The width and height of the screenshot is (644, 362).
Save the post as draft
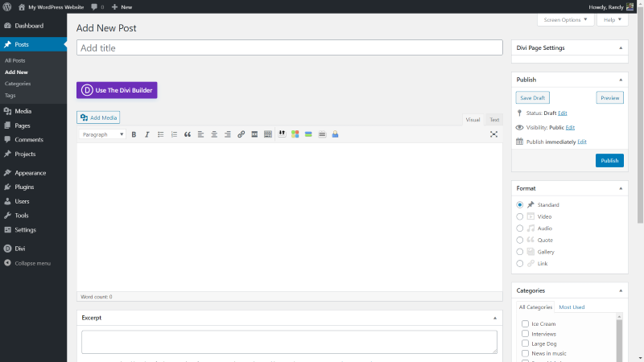point(532,97)
